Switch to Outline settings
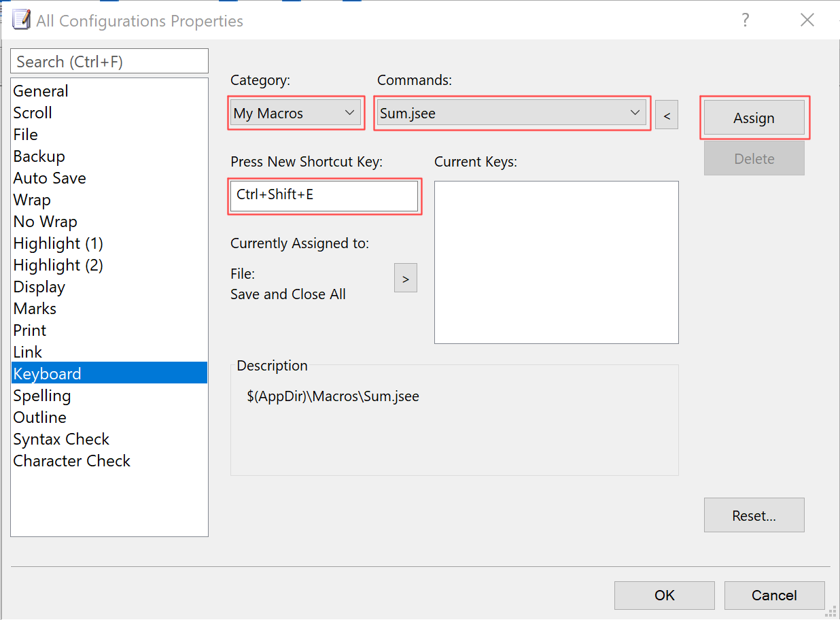Screen dimensions: 840x620 pyautogui.click(x=109, y=417)
